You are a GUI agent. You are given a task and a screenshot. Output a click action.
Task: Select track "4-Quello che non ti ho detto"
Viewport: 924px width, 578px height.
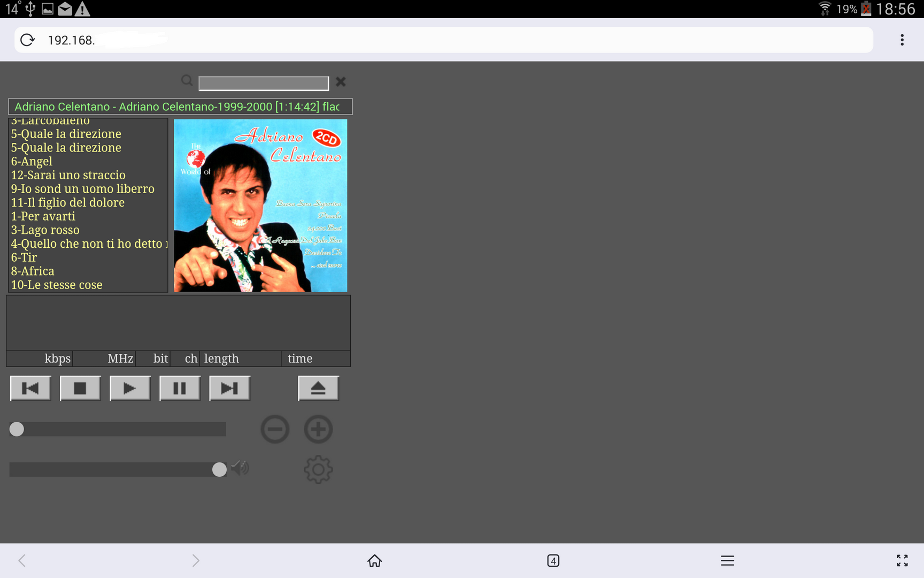89,244
